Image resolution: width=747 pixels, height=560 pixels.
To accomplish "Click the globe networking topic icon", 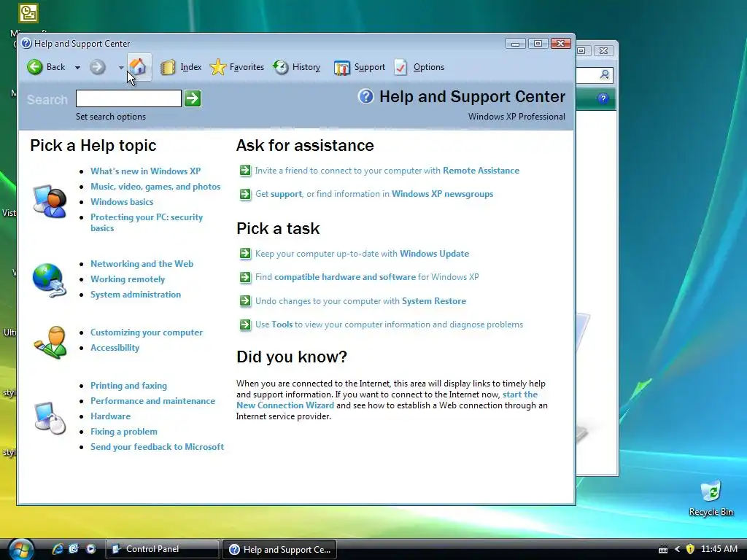I will pos(49,280).
